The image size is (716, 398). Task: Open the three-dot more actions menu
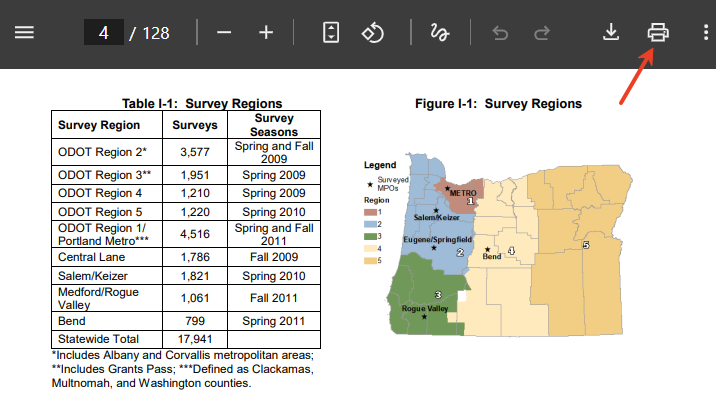pyautogui.click(x=706, y=32)
